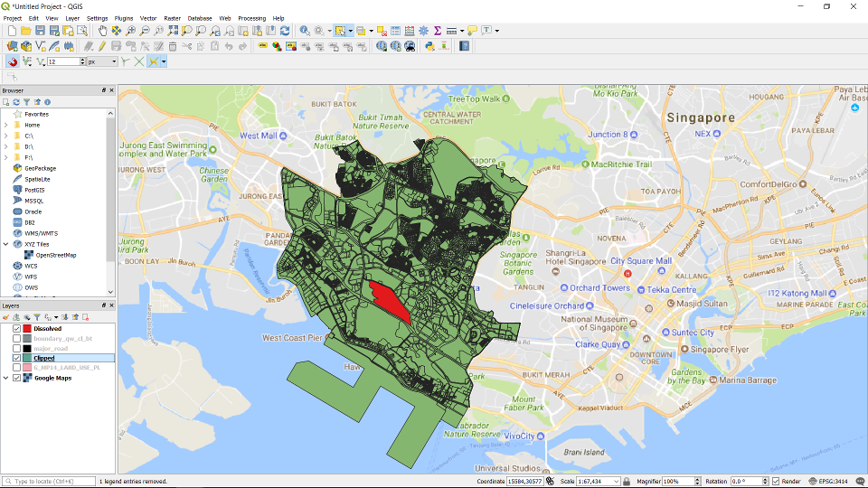Click the Identify Features tool

click(304, 31)
